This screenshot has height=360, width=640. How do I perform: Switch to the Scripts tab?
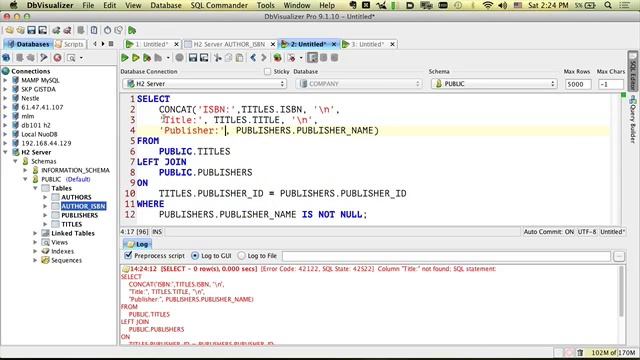pos(70,44)
